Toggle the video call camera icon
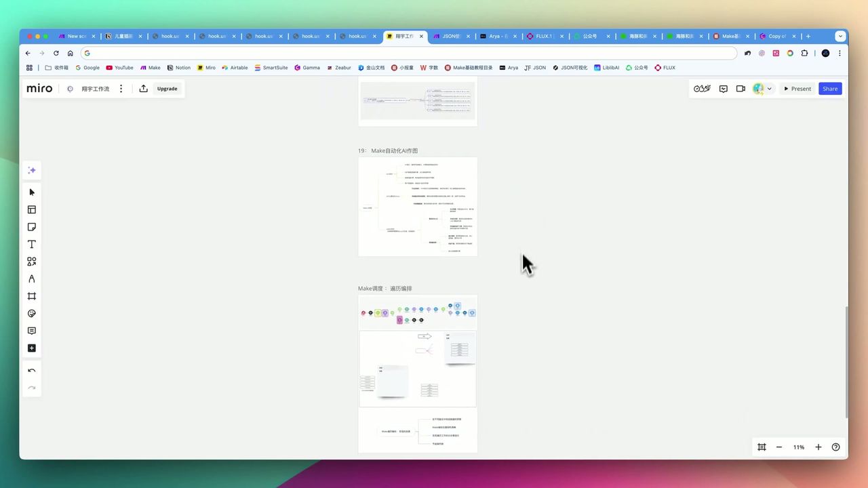 741,89
